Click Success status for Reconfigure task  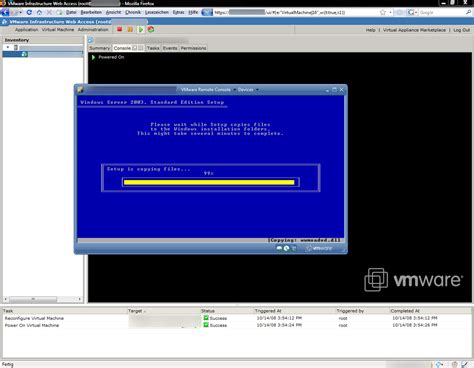pyautogui.click(x=215, y=318)
